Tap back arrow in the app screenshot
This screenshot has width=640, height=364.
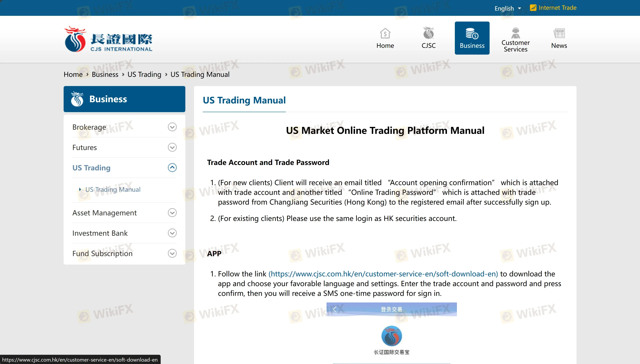click(x=335, y=309)
